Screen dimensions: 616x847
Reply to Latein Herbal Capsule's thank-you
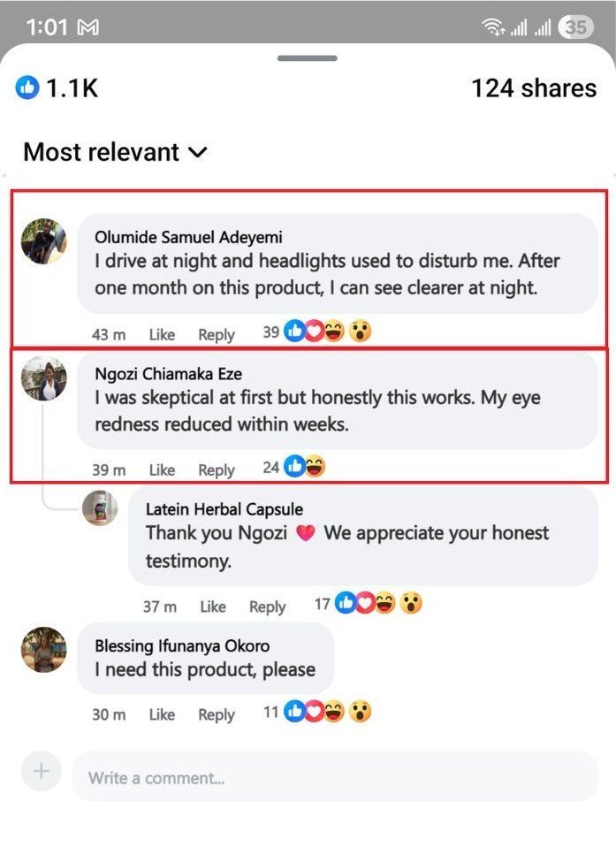267,607
